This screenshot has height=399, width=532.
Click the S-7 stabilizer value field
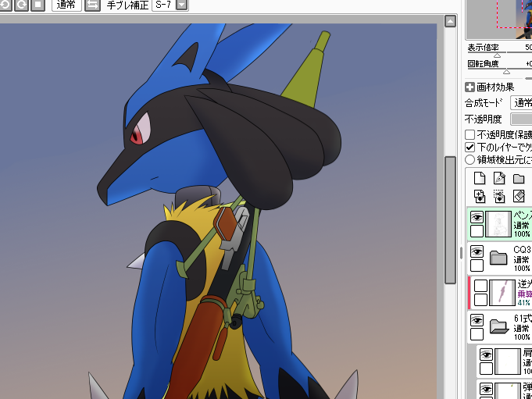[164, 5]
